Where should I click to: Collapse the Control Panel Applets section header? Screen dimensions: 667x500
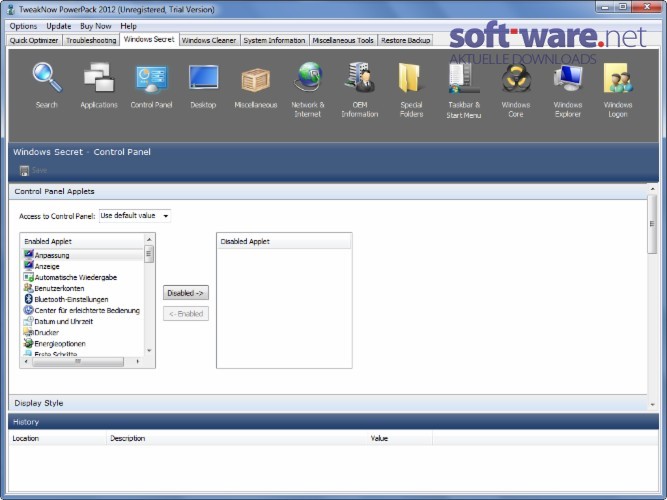328,191
